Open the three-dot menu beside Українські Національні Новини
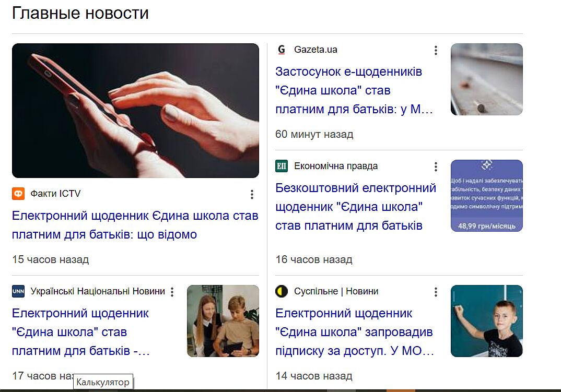 click(x=172, y=292)
